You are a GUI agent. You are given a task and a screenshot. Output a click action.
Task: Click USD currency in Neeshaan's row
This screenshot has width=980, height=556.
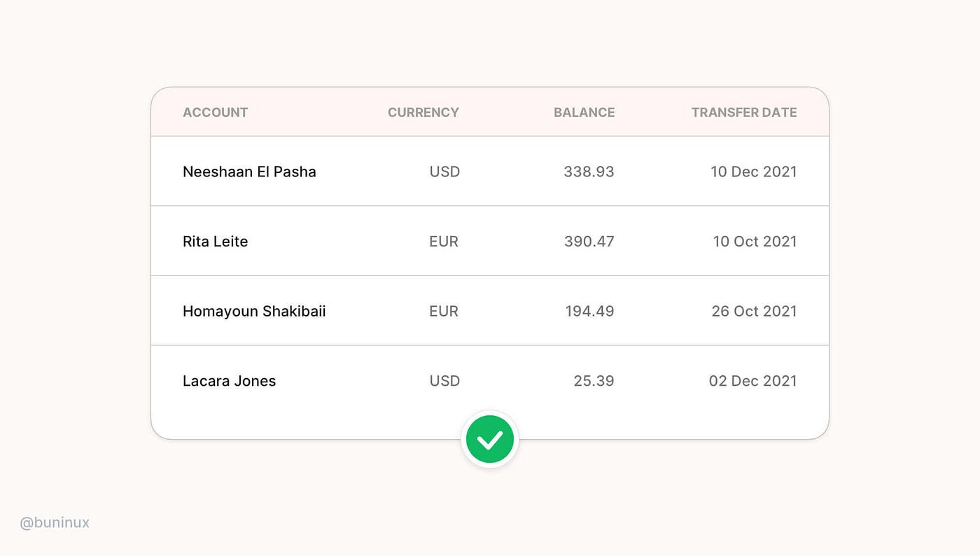[x=444, y=172]
